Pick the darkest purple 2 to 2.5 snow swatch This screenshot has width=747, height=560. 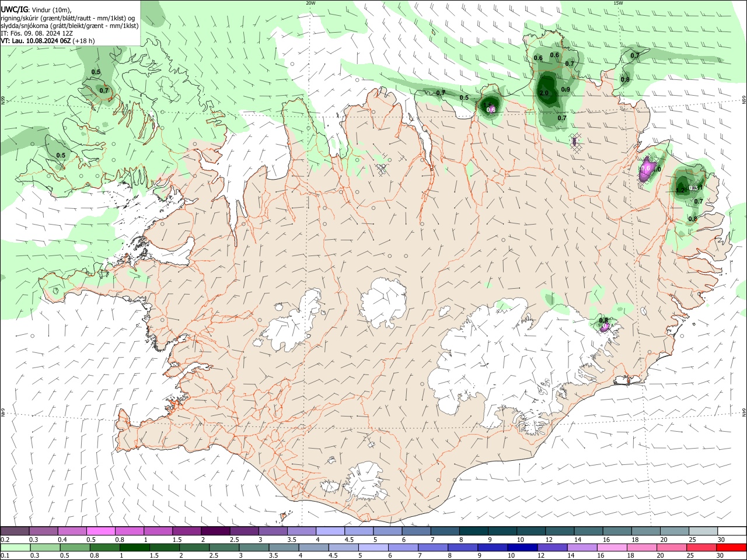point(215,531)
